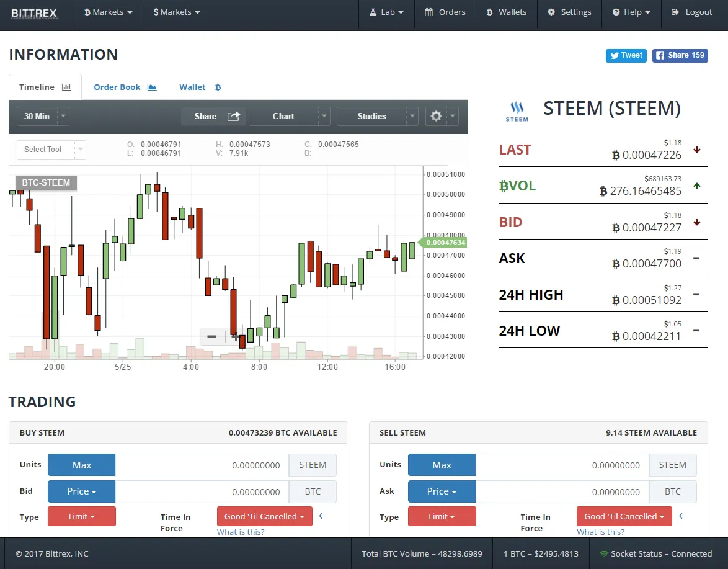Click Max in Buy STEEM panel
This screenshot has width=728, height=569.
[x=82, y=465]
